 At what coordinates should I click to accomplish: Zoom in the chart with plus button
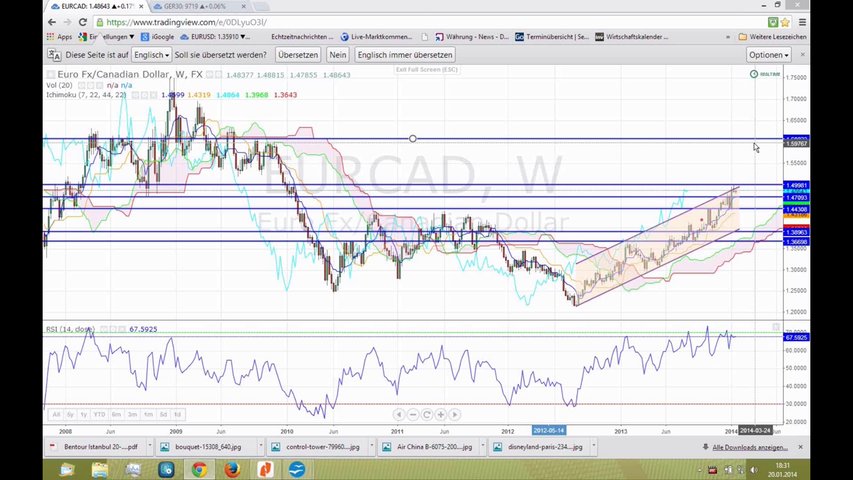point(440,414)
